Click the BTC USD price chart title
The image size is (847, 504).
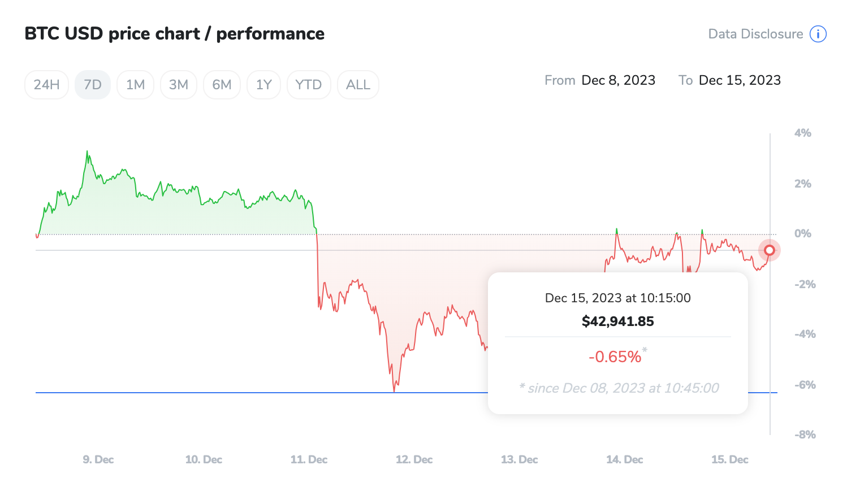pyautogui.click(x=174, y=34)
